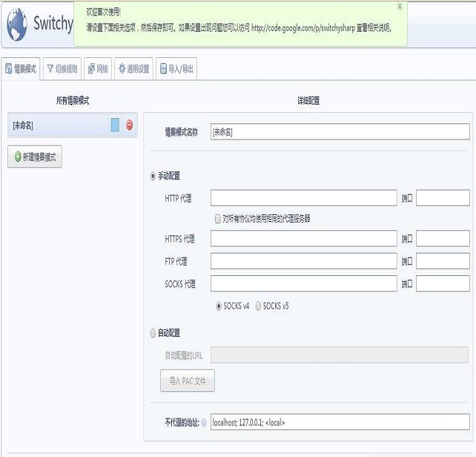Click the 自动配置的URL field
The image size is (476, 457).
pos(340,355)
